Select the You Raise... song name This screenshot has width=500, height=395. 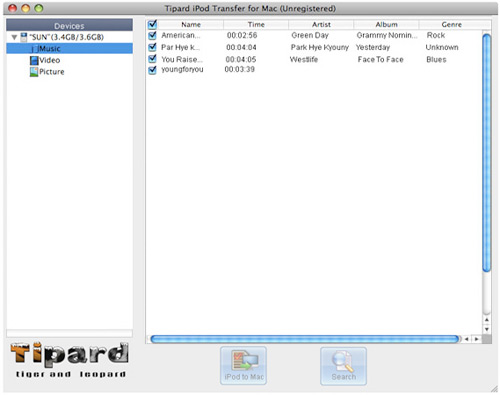(182, 59)
